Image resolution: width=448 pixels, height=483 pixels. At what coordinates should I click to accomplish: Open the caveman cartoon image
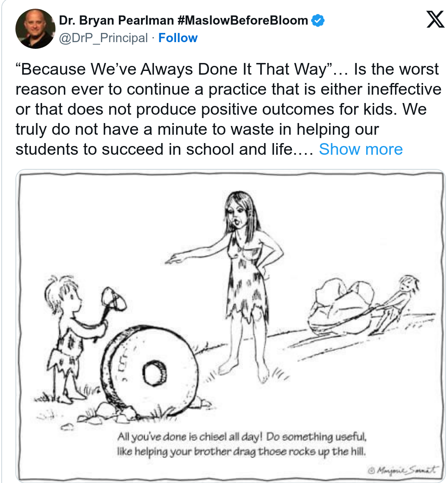coord(231,325)
